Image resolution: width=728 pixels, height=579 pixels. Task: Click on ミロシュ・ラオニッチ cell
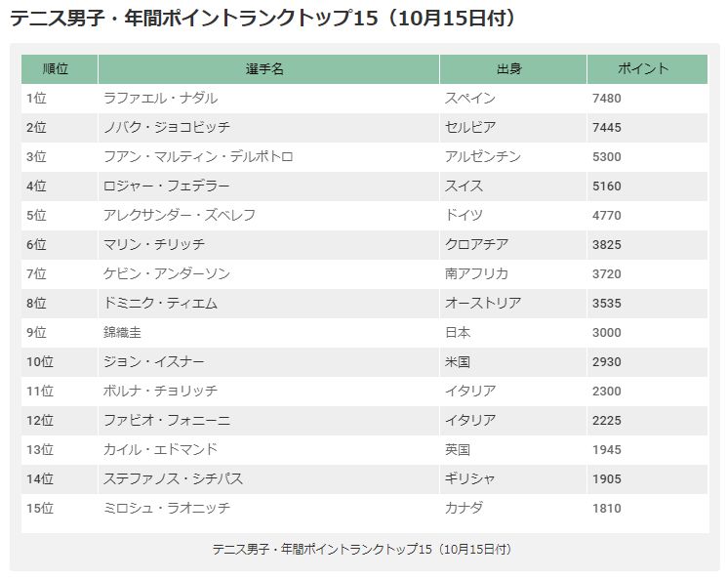(268, 509)
